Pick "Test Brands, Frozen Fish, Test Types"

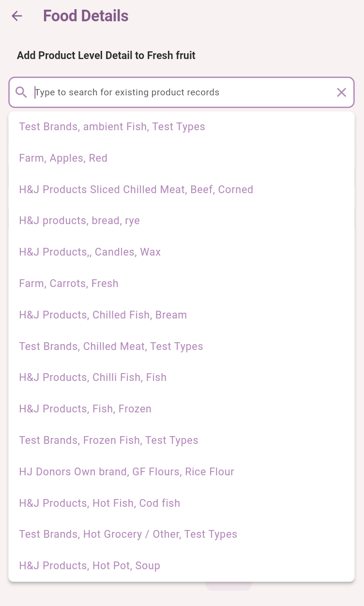pyautogui.click(x=109, y=440)
